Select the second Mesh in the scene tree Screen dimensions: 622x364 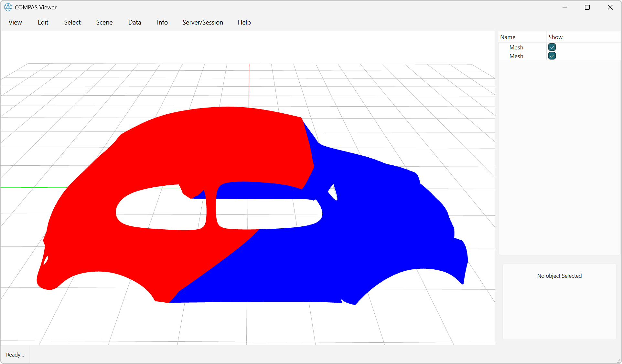[516, 56]
